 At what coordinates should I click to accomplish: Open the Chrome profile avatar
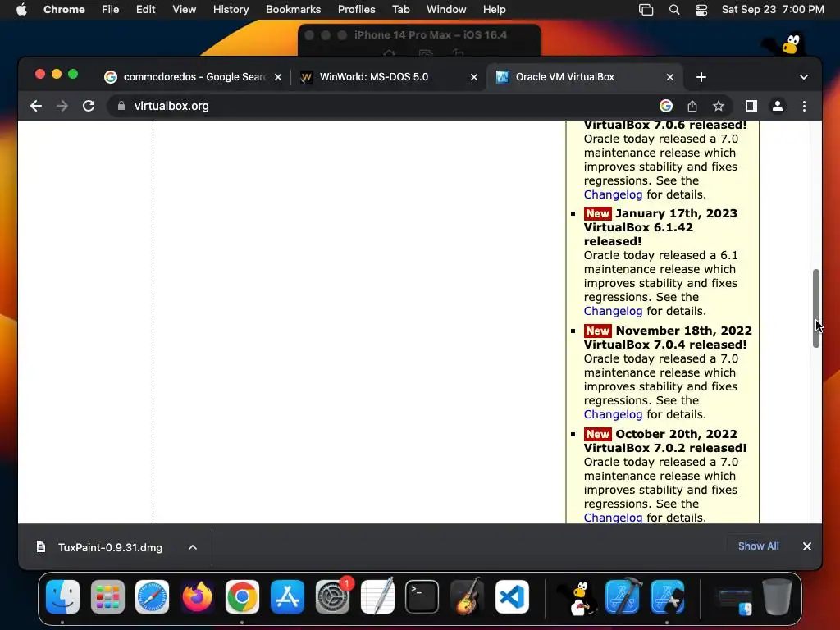778,106
